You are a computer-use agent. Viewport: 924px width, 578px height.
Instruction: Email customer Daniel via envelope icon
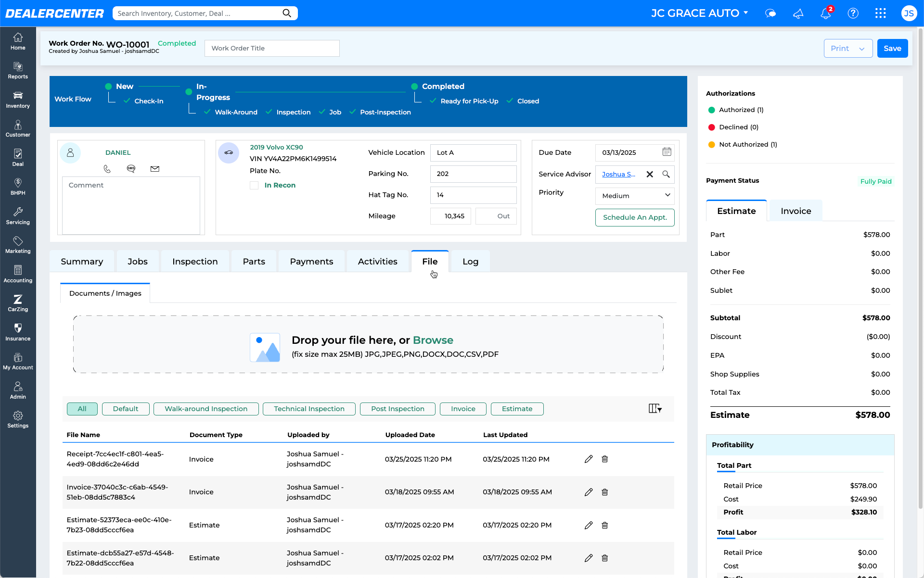(155, 169)
